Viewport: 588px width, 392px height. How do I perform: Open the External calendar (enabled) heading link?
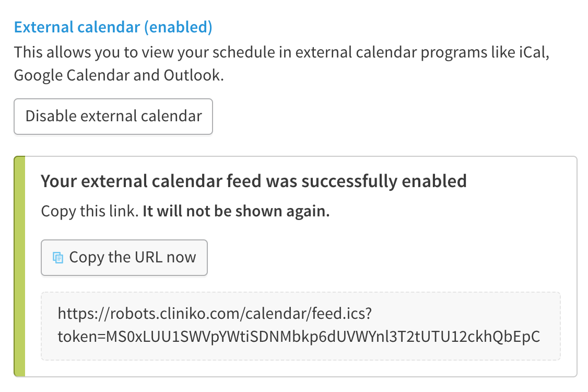coord(113,27)
